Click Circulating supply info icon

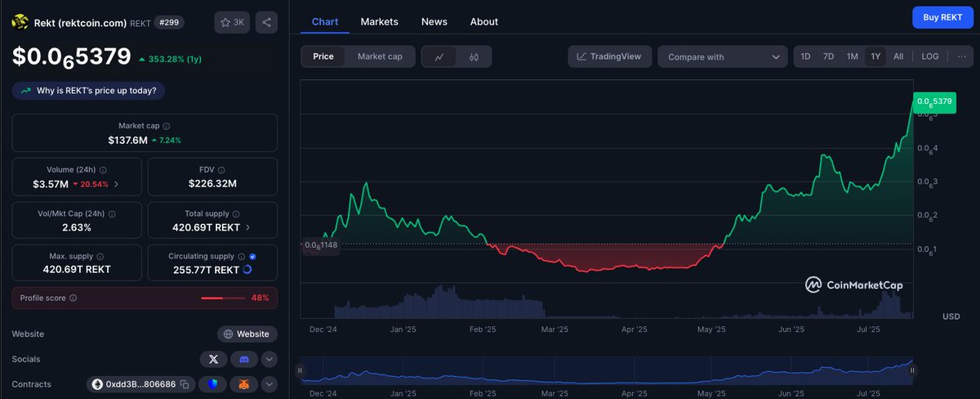pos(241,256)
